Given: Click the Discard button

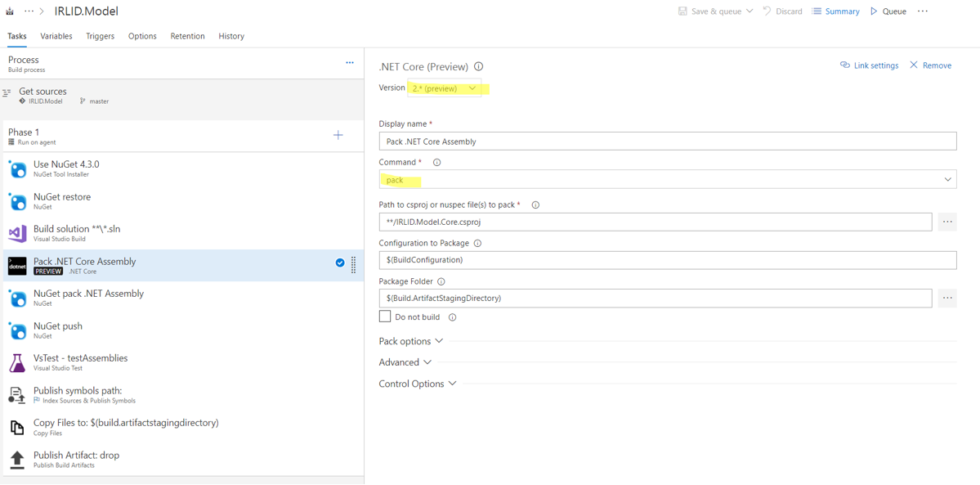Looking at the screenshot, I should coord(782,11).
